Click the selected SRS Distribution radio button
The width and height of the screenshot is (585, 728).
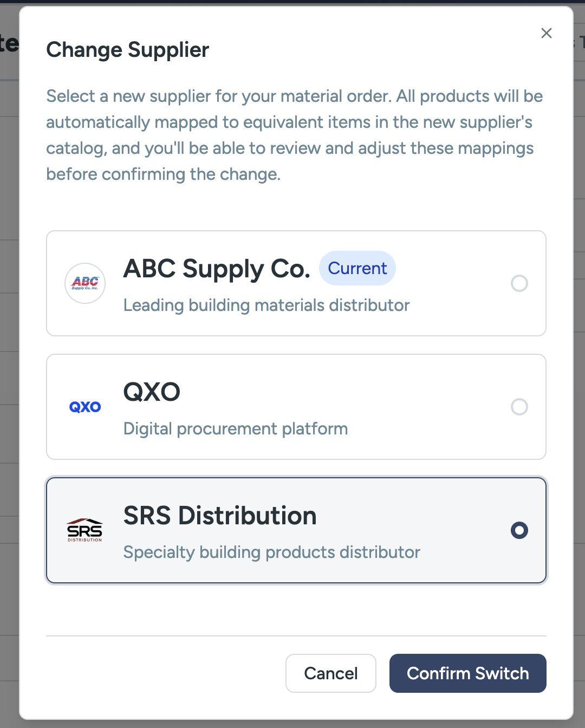coord(519,530)
